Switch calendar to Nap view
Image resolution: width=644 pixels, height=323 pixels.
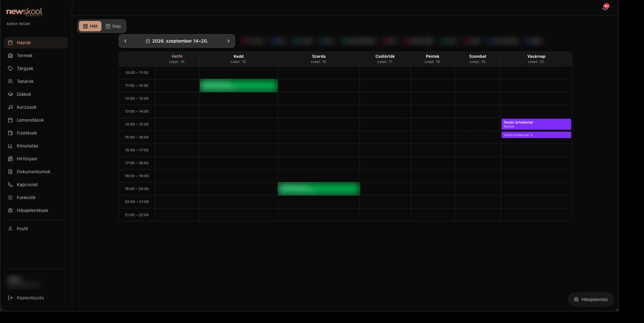click(x=113, y=26)
